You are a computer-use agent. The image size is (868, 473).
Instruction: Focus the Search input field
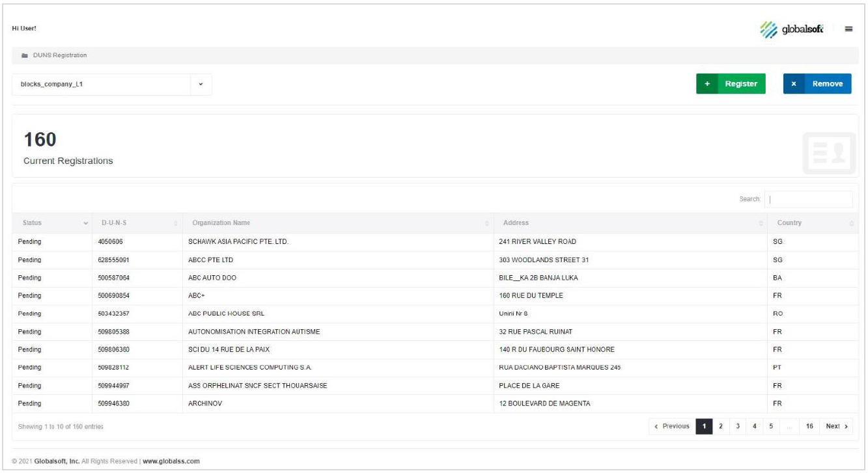808,199
